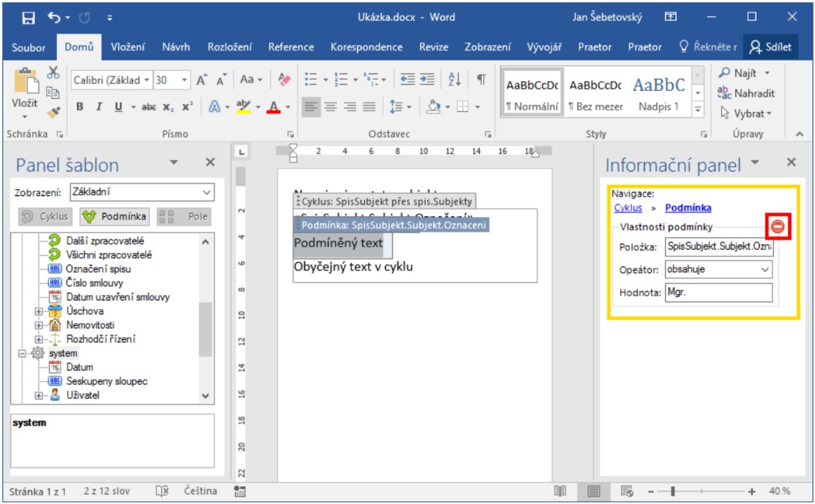
Task: Click the zoom slider in status bar
Action: coord(673,491)
